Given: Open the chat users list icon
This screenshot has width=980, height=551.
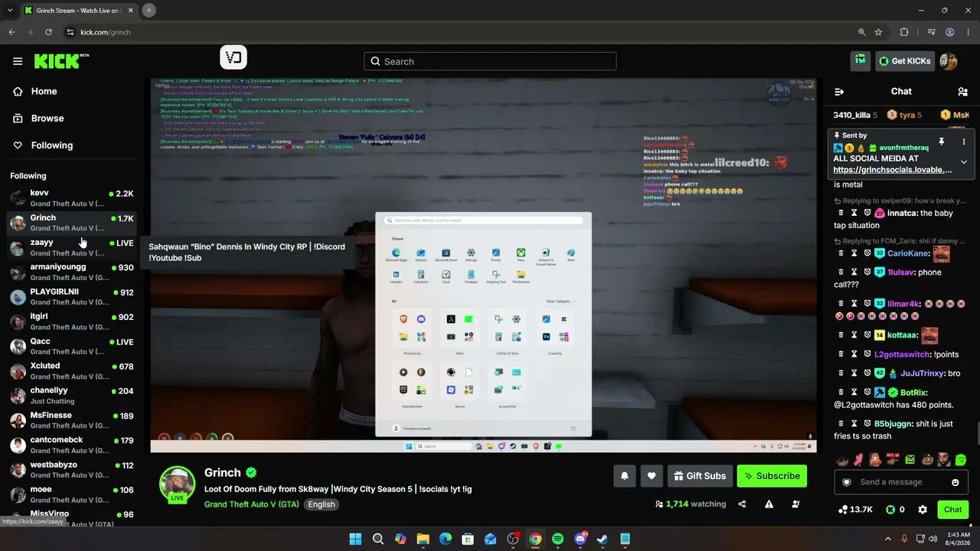Looking at the screenshot, I should [x=962, y=92].
